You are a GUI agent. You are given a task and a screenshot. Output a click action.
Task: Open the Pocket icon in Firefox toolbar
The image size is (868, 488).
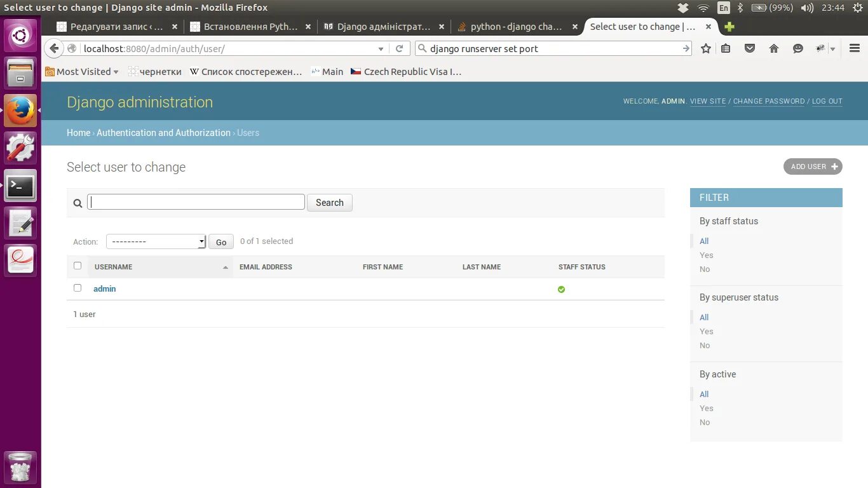(750, 48)
